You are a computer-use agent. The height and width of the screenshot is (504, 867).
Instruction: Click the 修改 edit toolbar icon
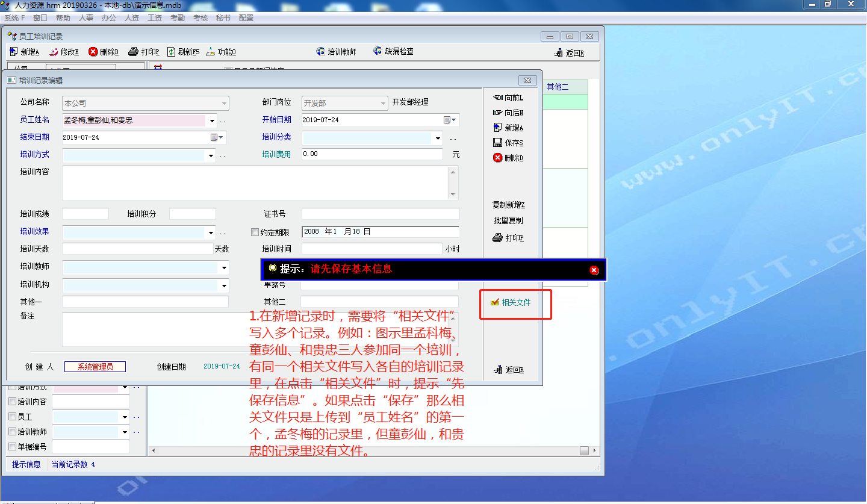pos(54,52)
